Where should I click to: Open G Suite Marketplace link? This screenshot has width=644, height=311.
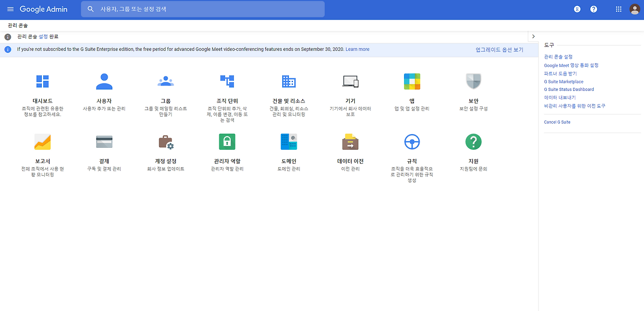(x=563, y=81)
